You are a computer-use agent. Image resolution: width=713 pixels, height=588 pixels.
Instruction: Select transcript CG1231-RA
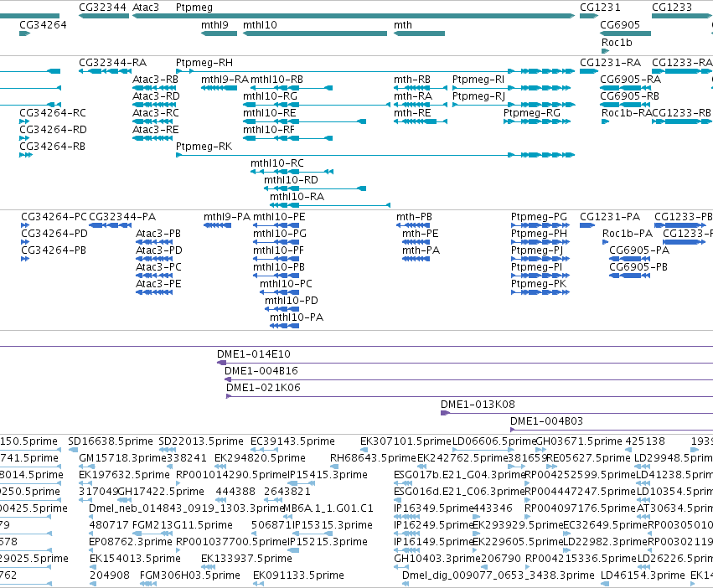click(x=589, y=71)
